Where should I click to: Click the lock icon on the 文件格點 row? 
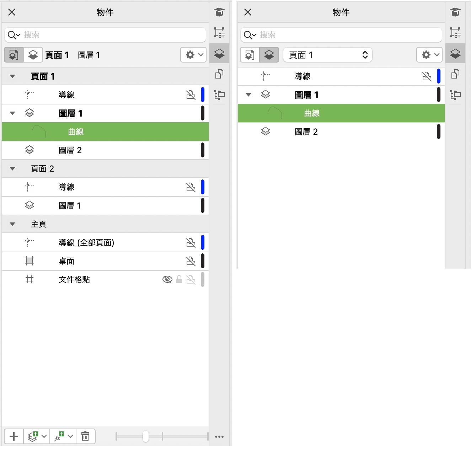[179, 280]
